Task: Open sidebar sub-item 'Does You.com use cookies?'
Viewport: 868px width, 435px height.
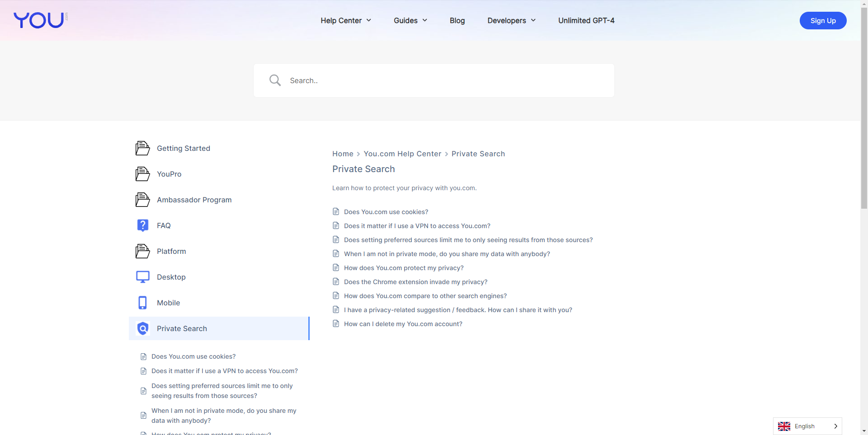Action: click(x=193, y=356)
